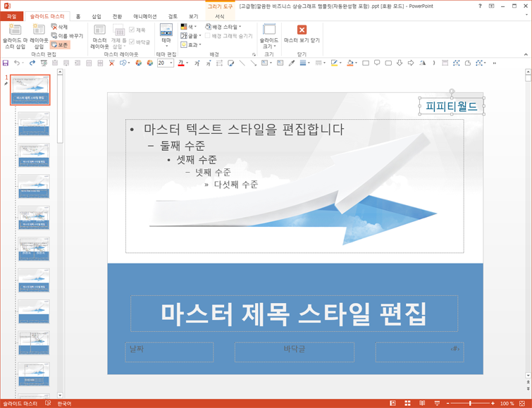Click the PowerPoint Help question mark
The width and height of the screenshot is (532, 408).
click(480, 6)
